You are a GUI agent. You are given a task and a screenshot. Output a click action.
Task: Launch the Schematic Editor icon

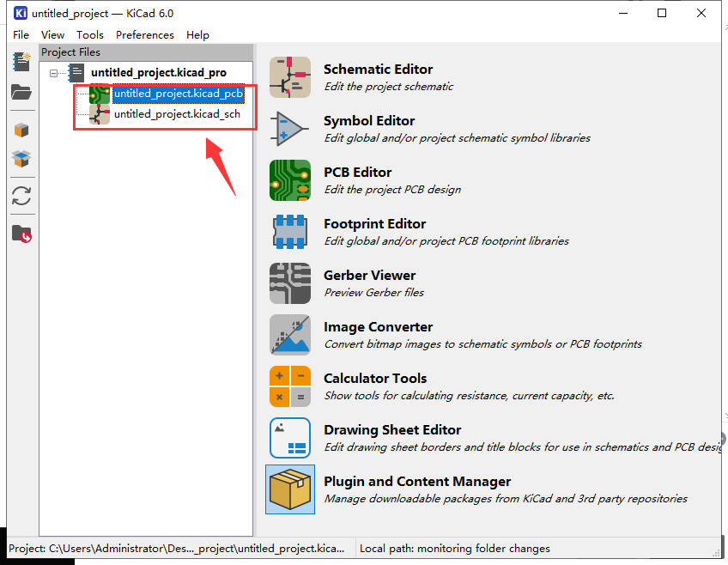point(290,77)
